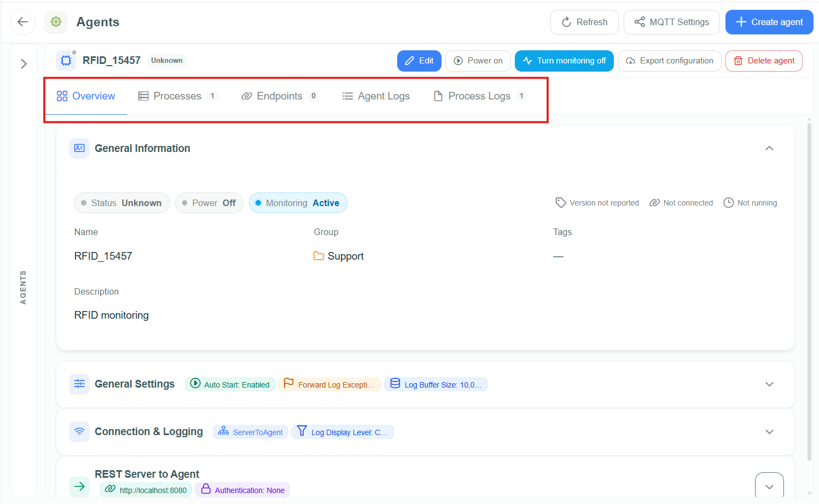Open the Processes tab
Image resolution: width=819 pixels, height=504 pixels.
pyautogui.click(x=178, y=96)
